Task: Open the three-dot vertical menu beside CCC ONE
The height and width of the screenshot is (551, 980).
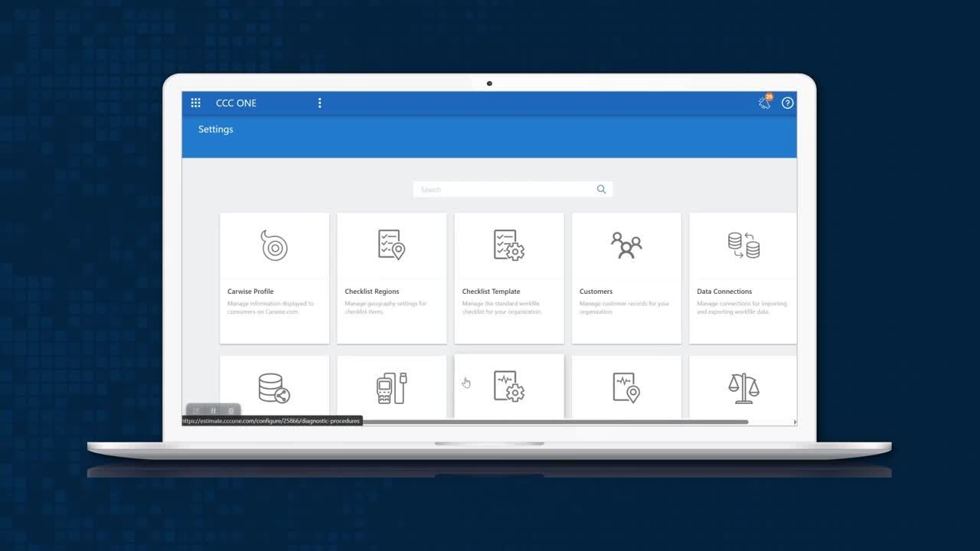Action: (319, 103)
